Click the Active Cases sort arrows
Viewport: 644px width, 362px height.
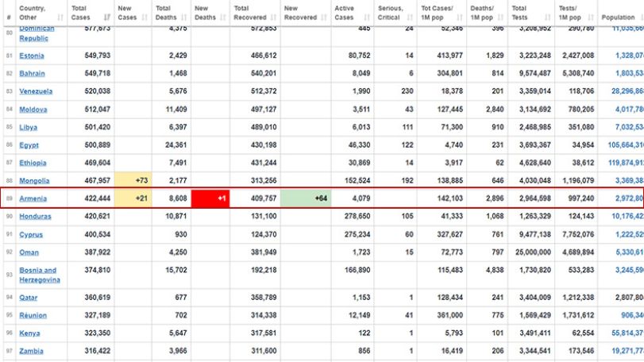[367, 17]
